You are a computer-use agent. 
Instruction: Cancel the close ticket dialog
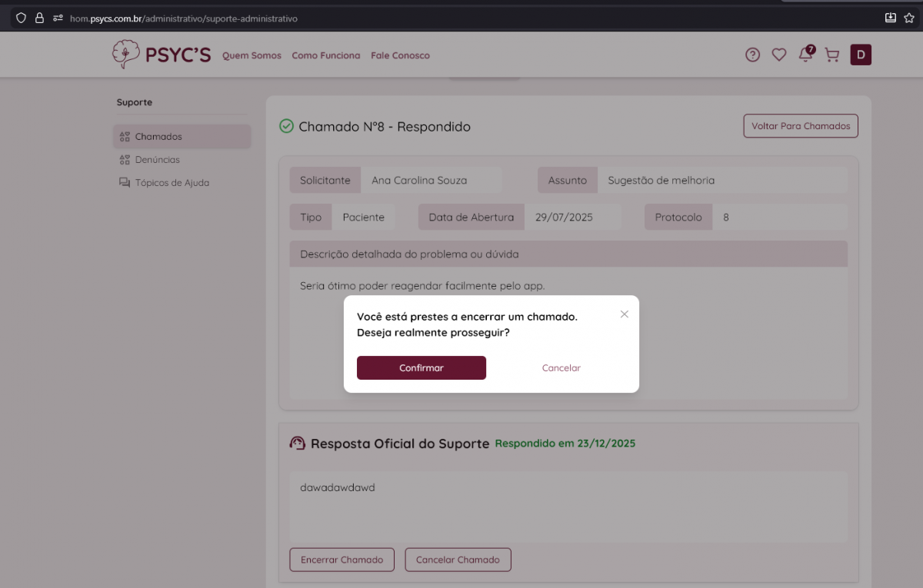coord(561,368)
